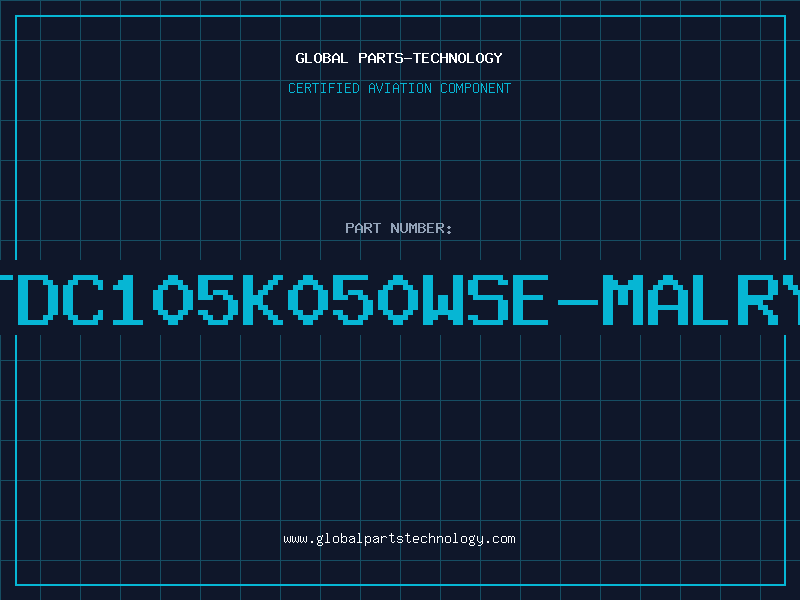Select the CERTIFIED AVIATION COMPONENT subtitle
Screen dimensions: 800x600
399,88
